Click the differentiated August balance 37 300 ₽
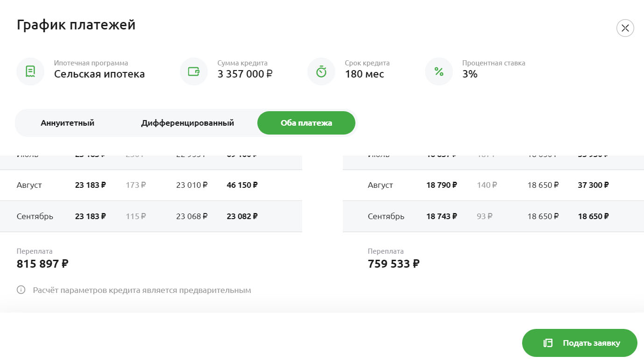 pyautogui.click(x=594, y=185)
